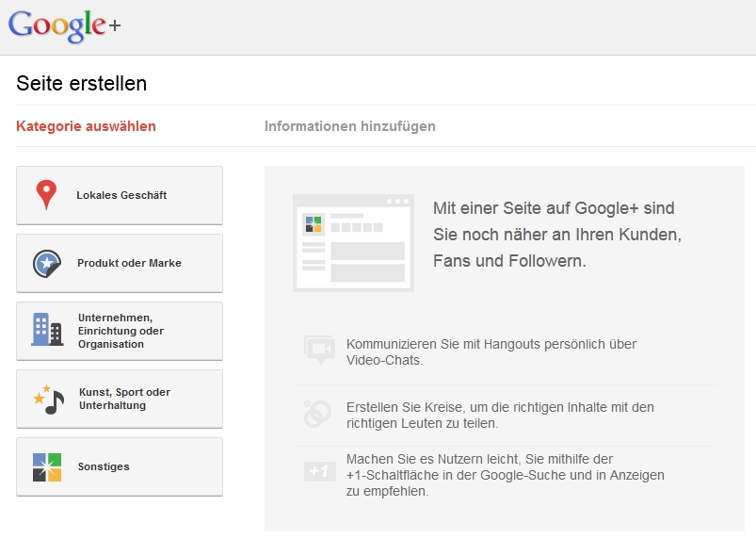Click text 'Machen Sie es Nutzern leicht'
Screen dimensions: 756x539
432,459
